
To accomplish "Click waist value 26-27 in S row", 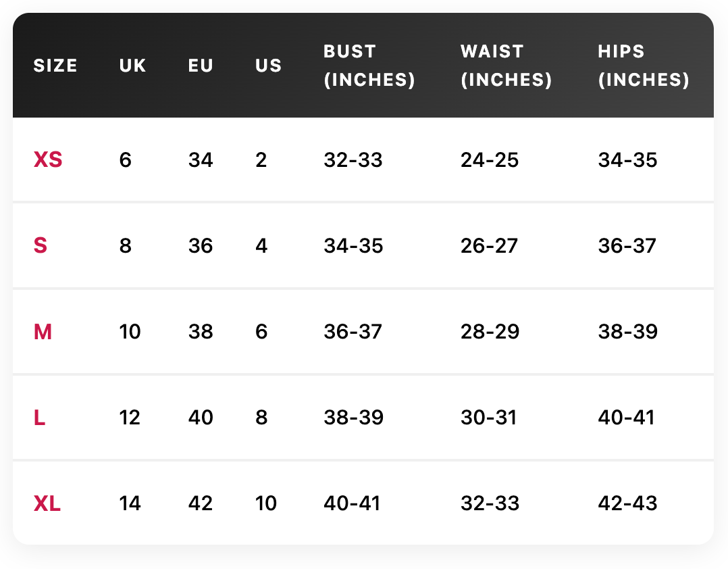I will tap(490, 245).
